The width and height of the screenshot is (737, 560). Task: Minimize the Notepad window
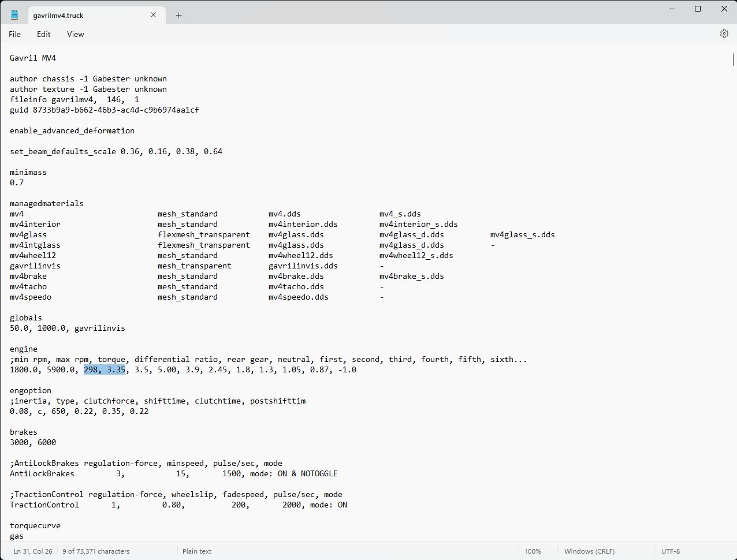(x=671, y=9)
